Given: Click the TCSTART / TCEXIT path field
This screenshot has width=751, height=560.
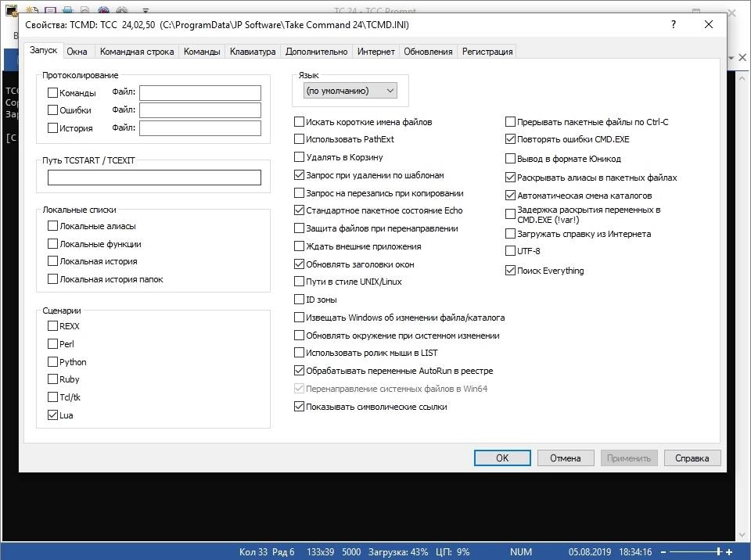Looking at the screenshot, I should [x=154, y=178].
